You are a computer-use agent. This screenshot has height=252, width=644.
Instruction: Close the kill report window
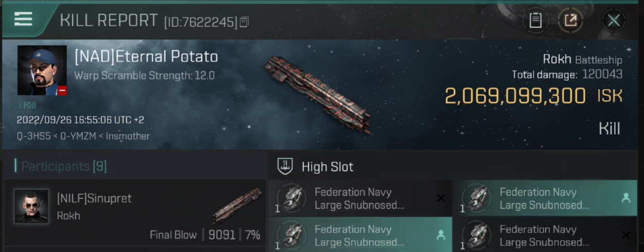click(614, 20)
